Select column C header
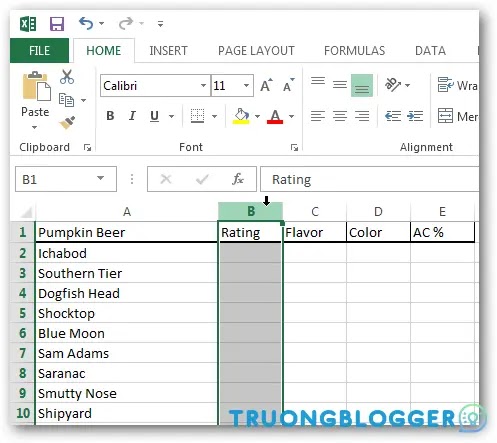The image size is (497, 443). (x=315, y=212)
